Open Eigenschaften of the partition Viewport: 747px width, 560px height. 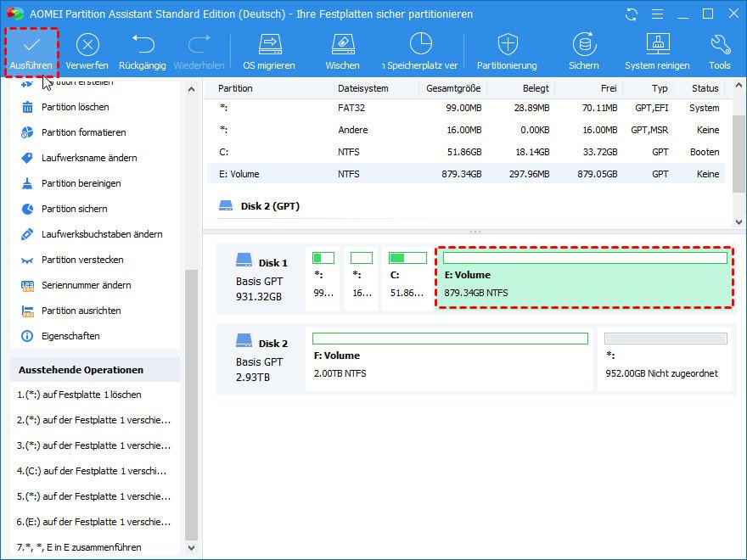pos(70,336)
